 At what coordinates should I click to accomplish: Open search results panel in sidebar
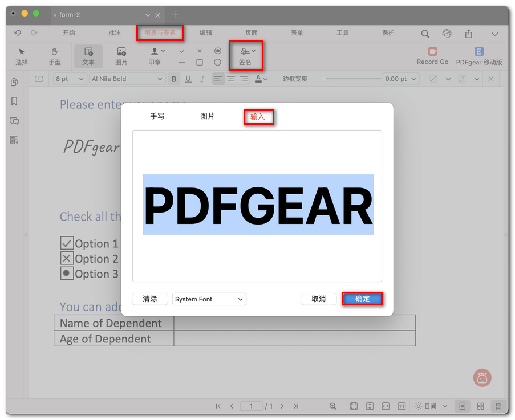(14, 140)
